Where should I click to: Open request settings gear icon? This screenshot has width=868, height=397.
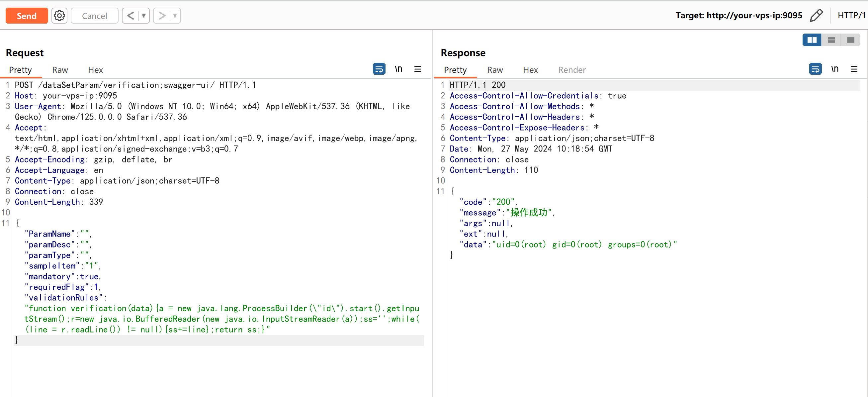[59, 16]
